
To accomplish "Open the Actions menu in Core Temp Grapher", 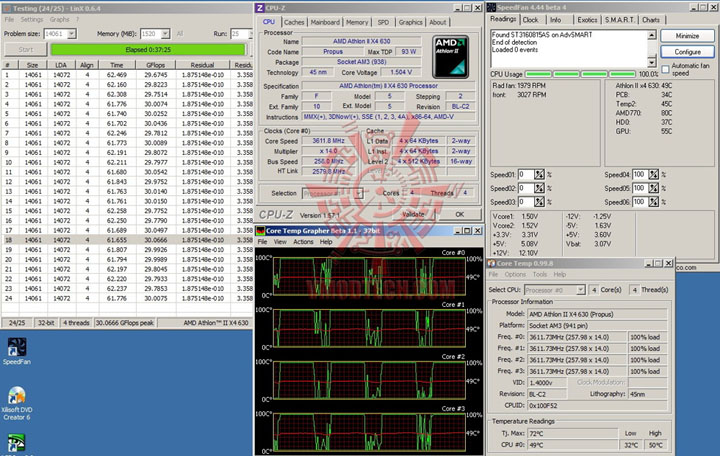I will (304, 242).
